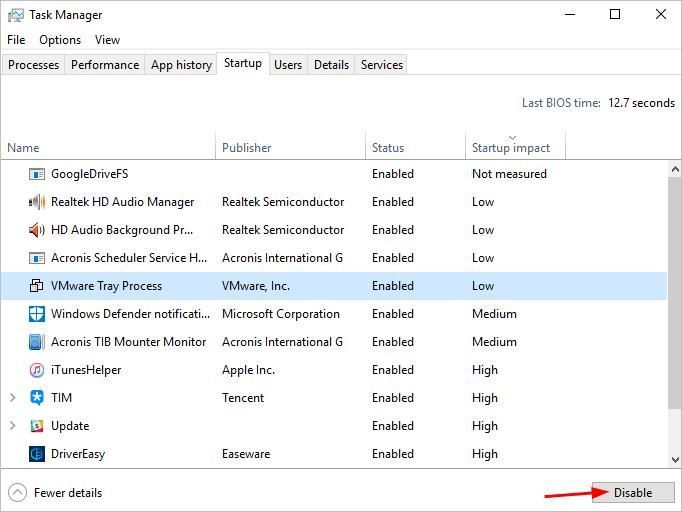
Task: Close the Task Manager window
Action: tap(661, 14)
